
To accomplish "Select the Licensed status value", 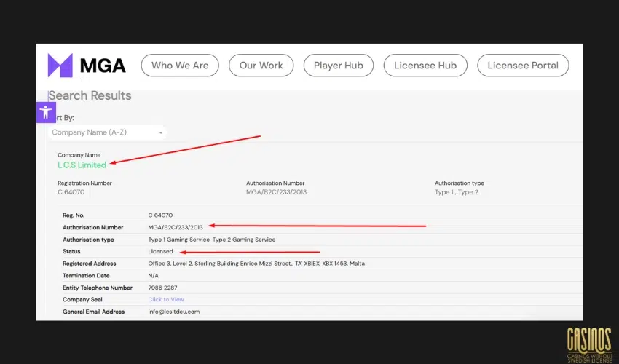I will tap(160, 251).
